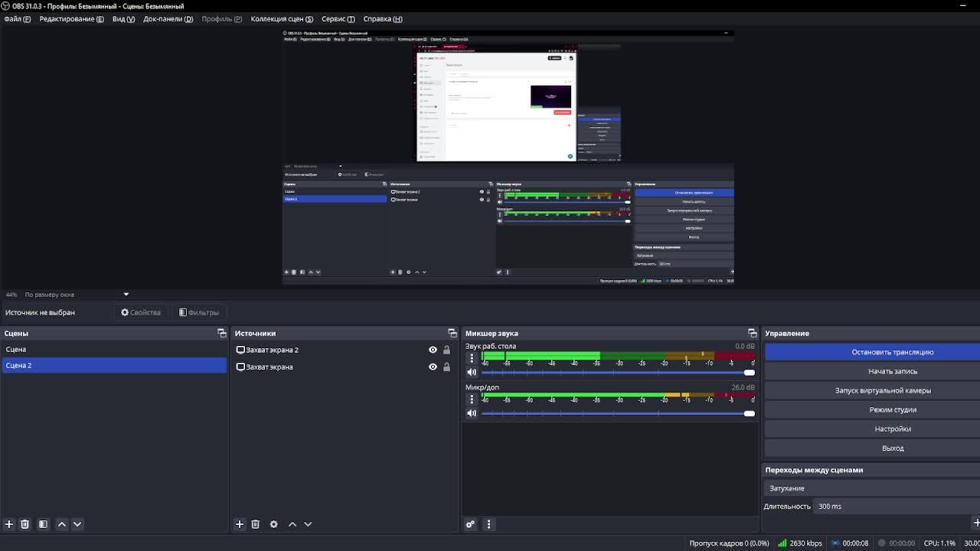Open the Редактирование menu
Screen dimensions: 980x551
coord(71,18)
